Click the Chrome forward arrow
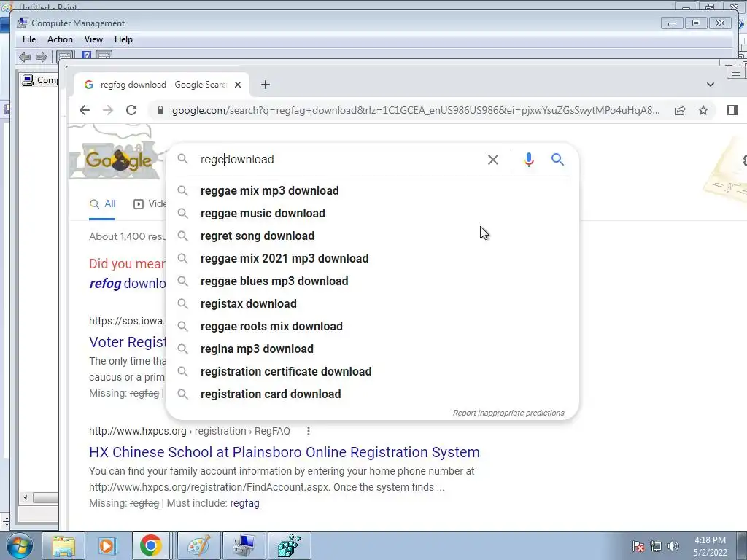 coord(108,111)
